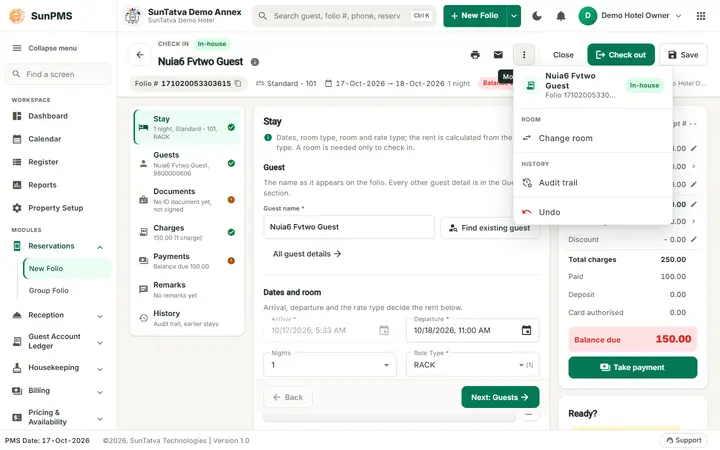Open departure date calendar picker icon
This screenshot has height=450, width=720.
[x=526, y=330]
